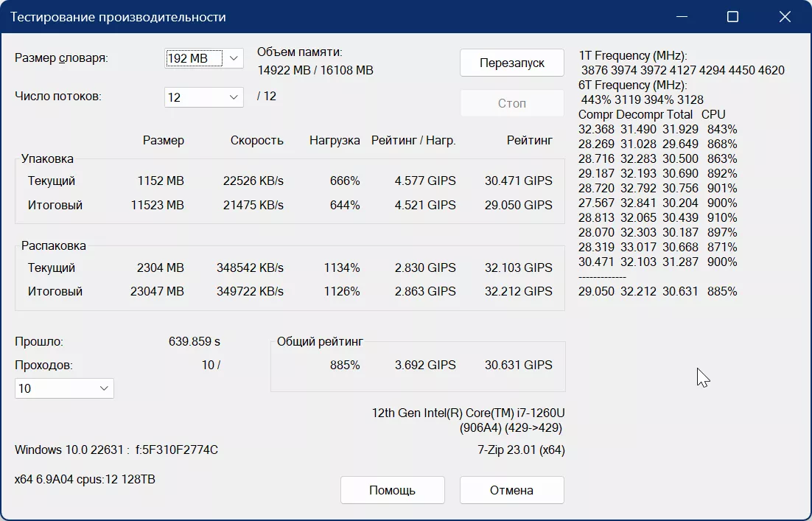The height and width of the screenshot is (521, 812).
Task: Select the Число потоков label
Action: pos(58,97)
